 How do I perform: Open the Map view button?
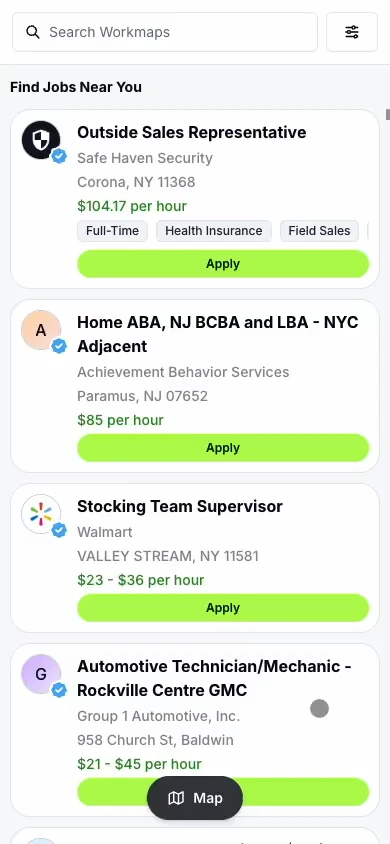point(195,798)
